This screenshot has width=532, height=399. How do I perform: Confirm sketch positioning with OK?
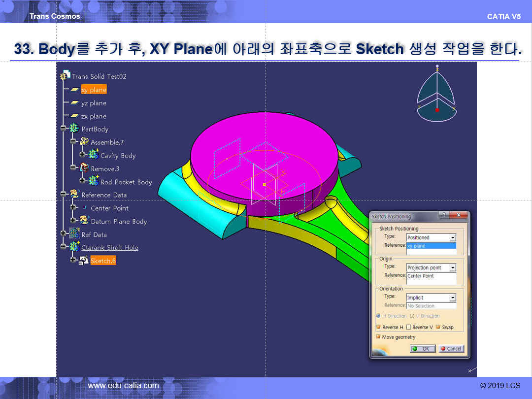tap(422, 348)
